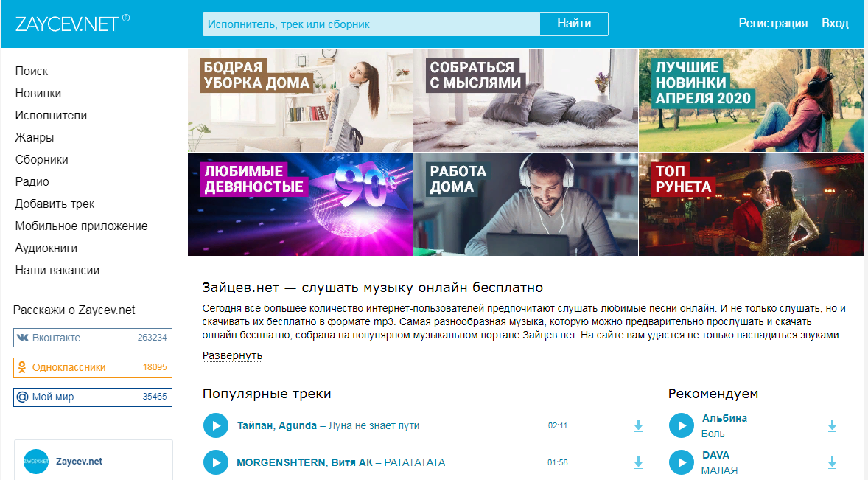Share via the Мой мир button
The height and width of the screenshot is (480, 868).
pyautogui.click(x=93, y=397)
